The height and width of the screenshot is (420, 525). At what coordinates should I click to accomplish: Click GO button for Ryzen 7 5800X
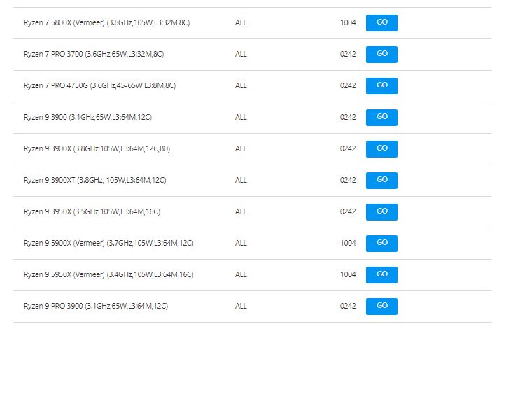coord(381,23)
